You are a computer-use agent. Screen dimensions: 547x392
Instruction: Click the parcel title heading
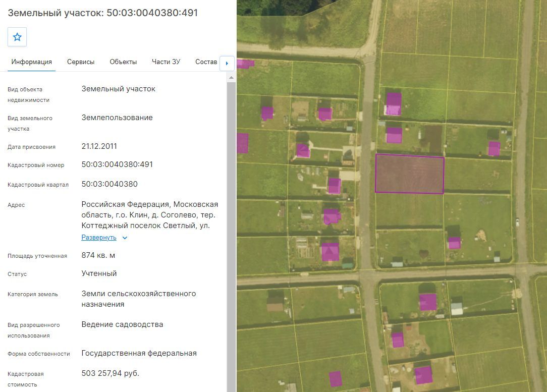pyautogui.click(x=102, y=13)
